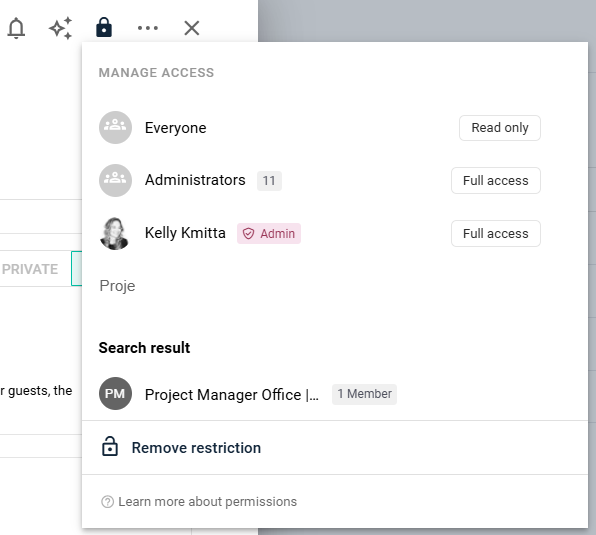This screenshot has width=596, height=535.
Task: Click the Administrators label
Action: (195, 180)
